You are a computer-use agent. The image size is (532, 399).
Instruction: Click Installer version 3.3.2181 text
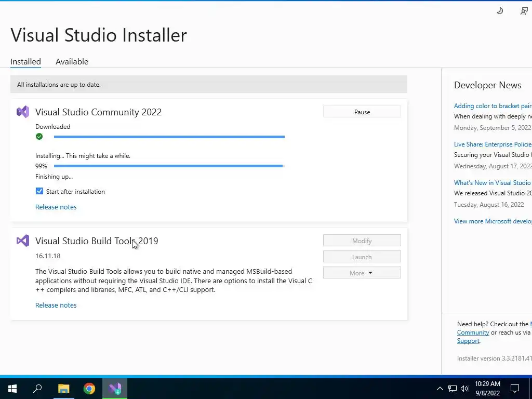point(495,358)
